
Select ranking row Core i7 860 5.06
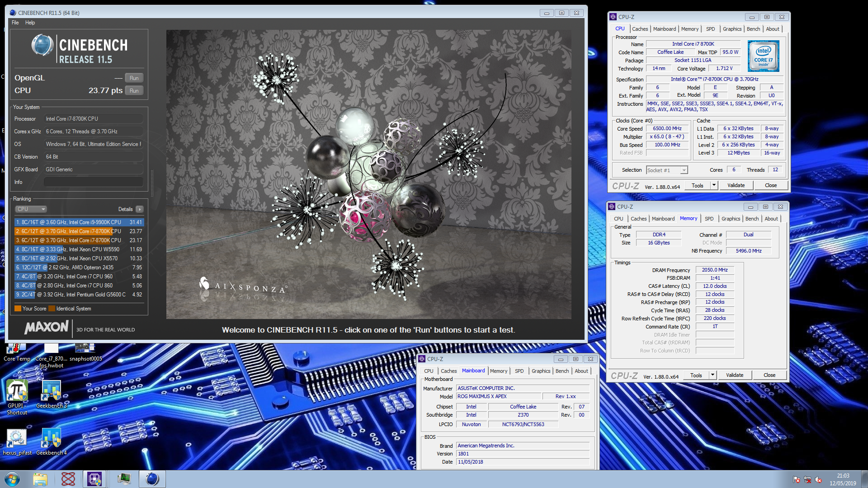79,286
